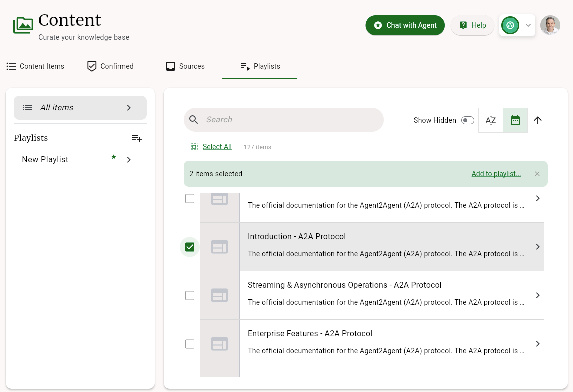This screenshot has height=392, width=573.
Task: Reverse sort direction with arrow icon
Action: (538, 120)
